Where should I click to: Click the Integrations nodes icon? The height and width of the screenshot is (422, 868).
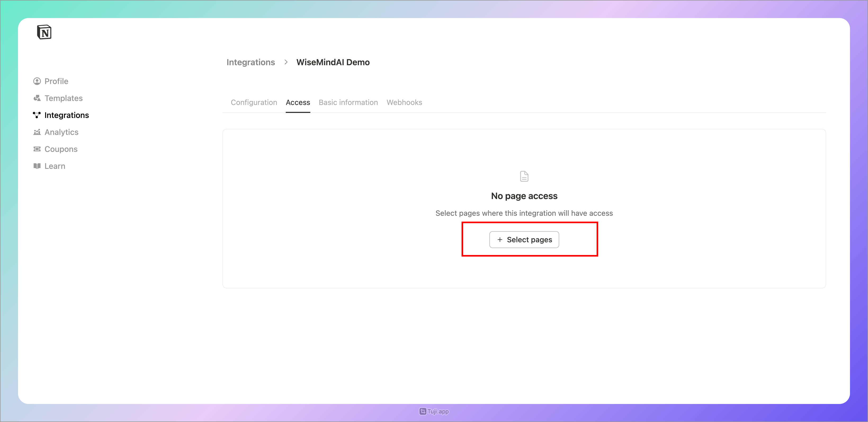pyautogui.click(x=37, y=115)
